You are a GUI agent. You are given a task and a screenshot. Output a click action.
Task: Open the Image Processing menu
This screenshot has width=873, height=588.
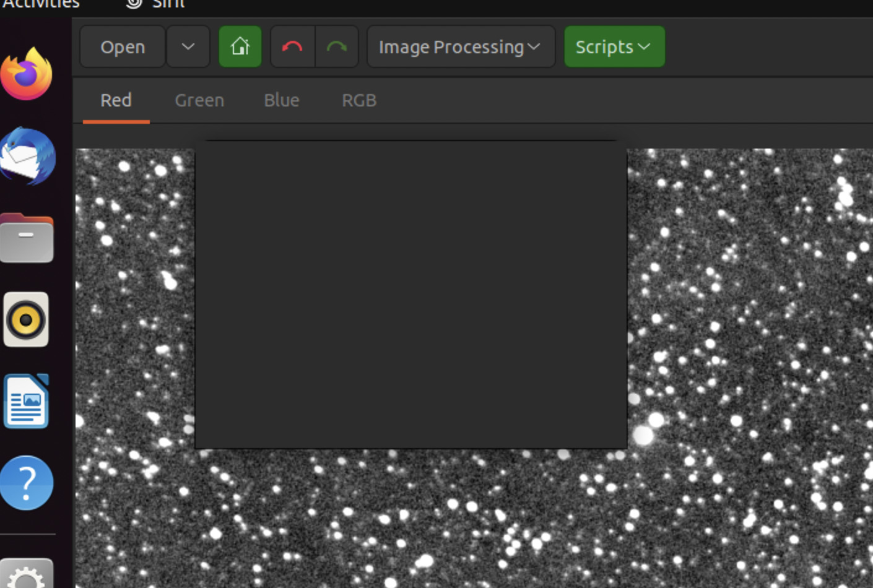(460, 46)
